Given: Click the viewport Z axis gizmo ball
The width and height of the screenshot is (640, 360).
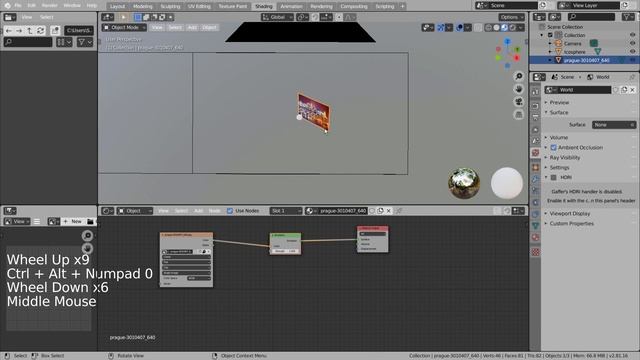Looking at the screenshot, I should pyautogui.click(x=507, y=42).
